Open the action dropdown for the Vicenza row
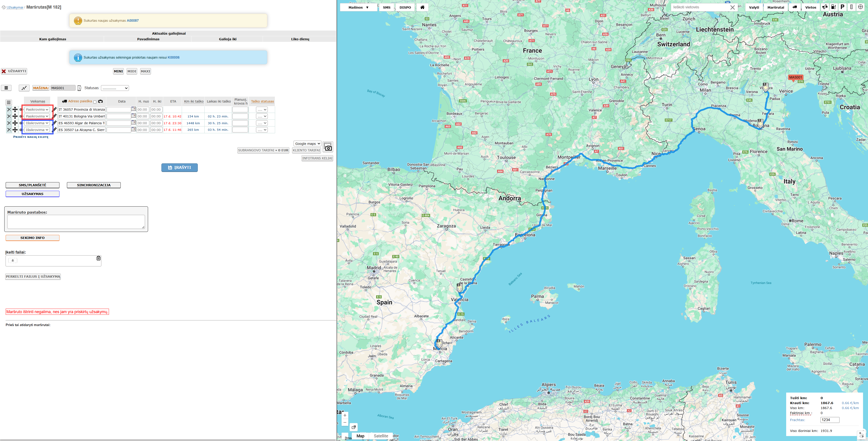This screenshot has width=868, height=441. (x=37, y=110)
